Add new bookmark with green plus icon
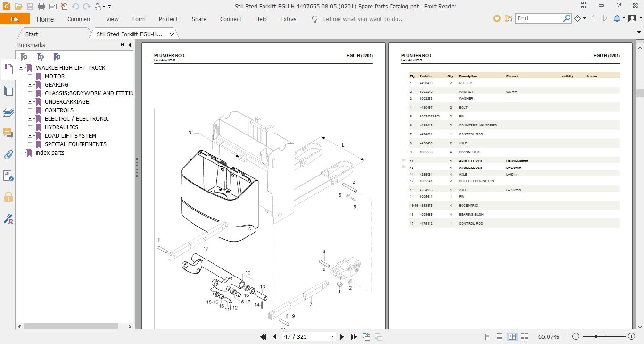This screenshot has height=344, width=644. (41, 57)
